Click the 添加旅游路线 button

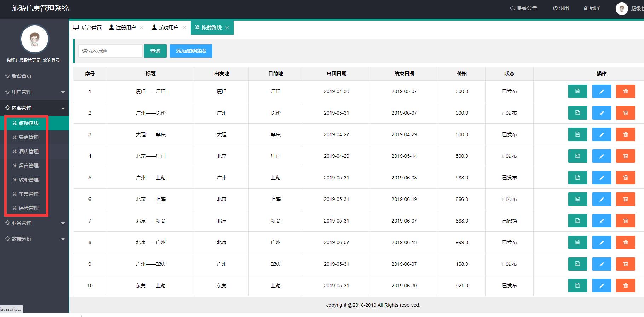(191, 51)
